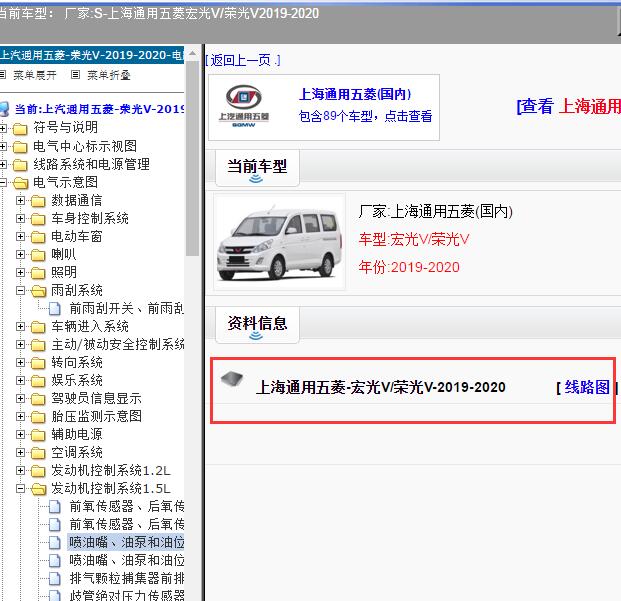The image size is (621, 601).
Task: Click the 菜单折叠 collapse-all icon
Action: (x=76, y=74)
